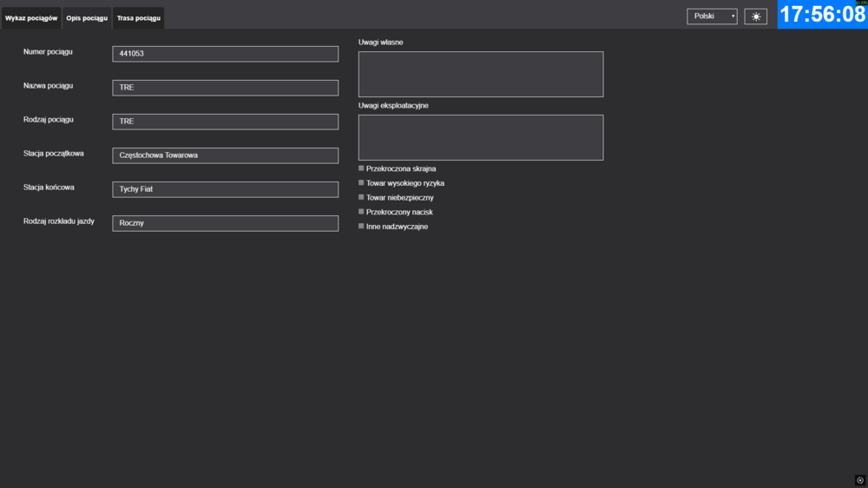Select the Rodzaj pociągu input field

[x=225, y=122]
